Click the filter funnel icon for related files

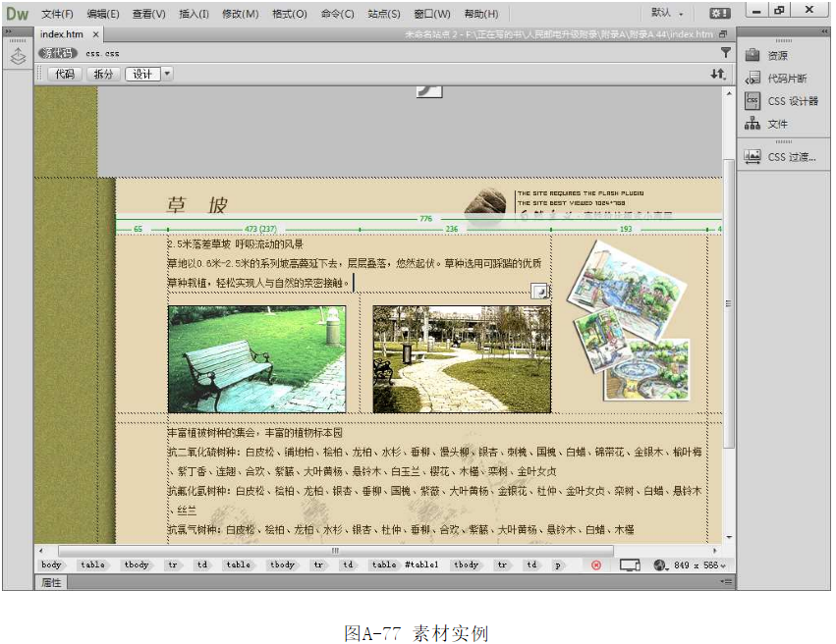pos(725,53)
